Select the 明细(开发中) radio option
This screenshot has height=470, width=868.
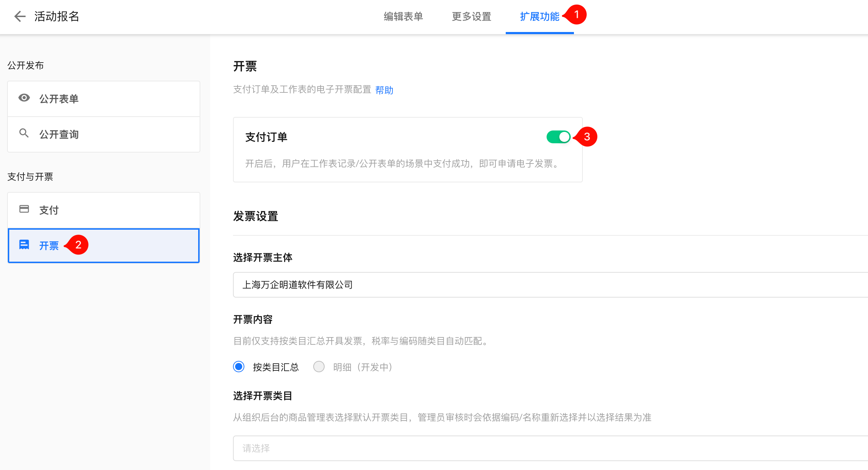coord(319,367)
